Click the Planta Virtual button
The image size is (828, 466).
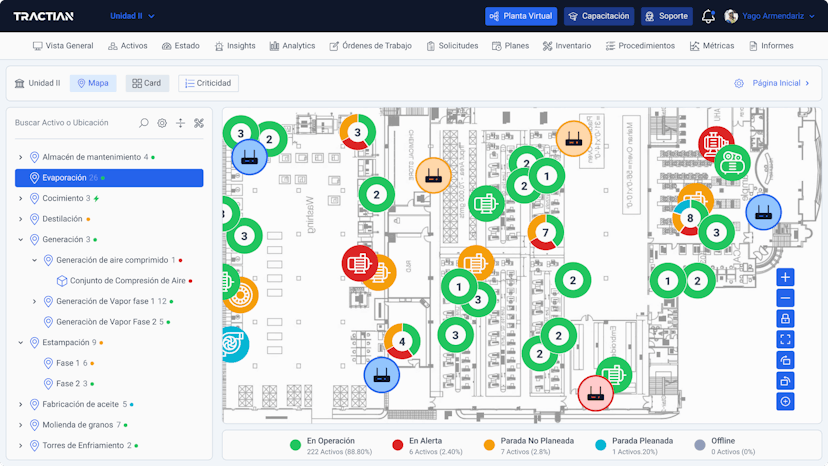pyautogui.click(x=520, y=16)
